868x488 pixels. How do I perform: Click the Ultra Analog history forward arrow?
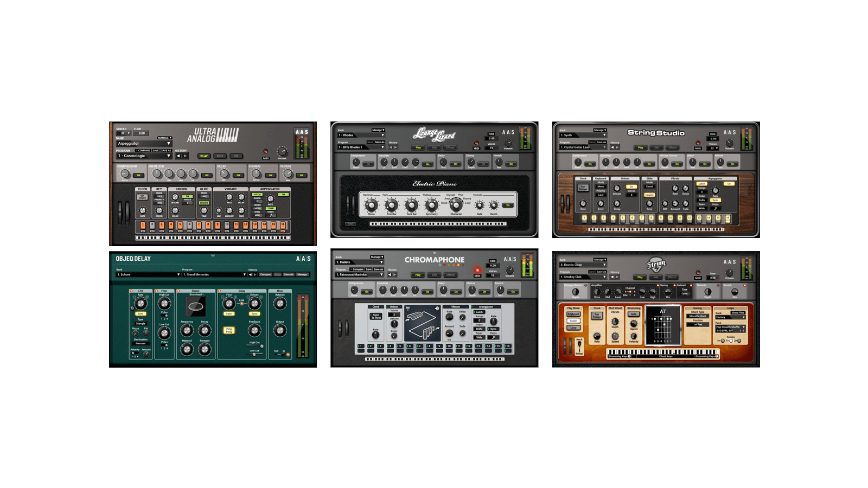point(185,156)
